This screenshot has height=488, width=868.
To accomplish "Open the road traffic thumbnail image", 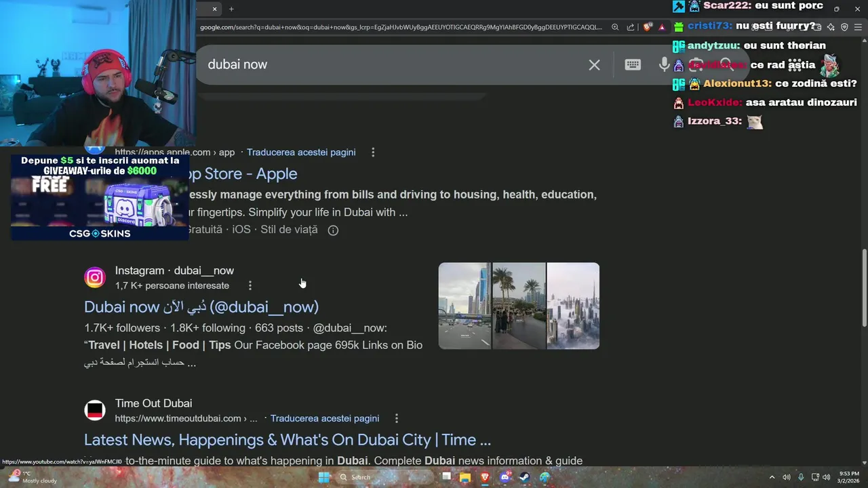I will coord(465,306).
